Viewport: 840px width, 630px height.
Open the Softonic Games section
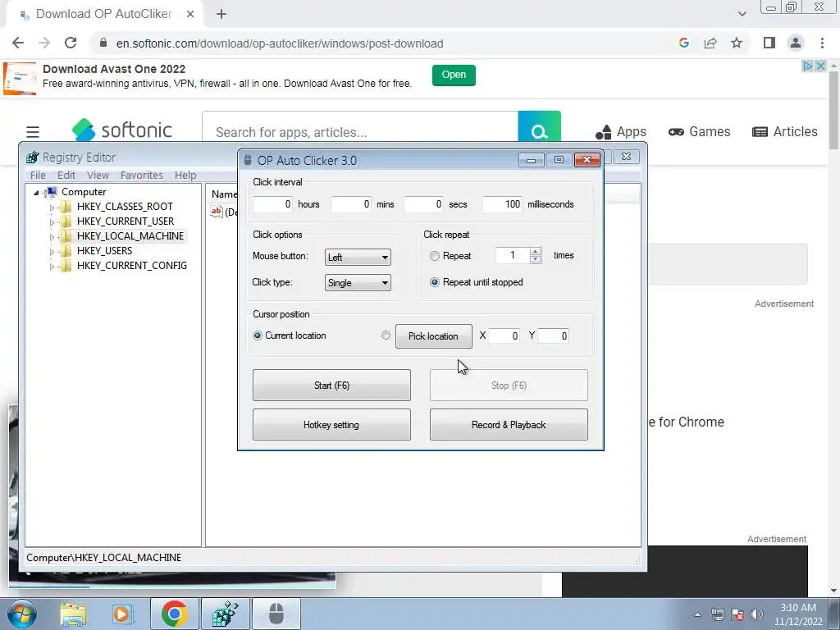(699, 132)
